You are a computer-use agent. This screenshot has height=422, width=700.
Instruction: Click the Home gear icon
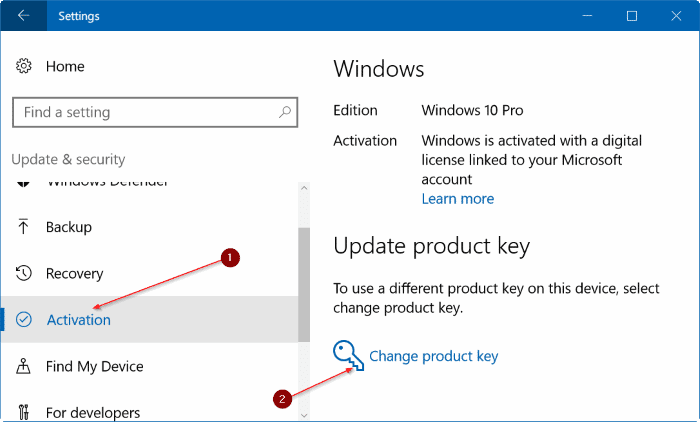[x=24, y=66]
